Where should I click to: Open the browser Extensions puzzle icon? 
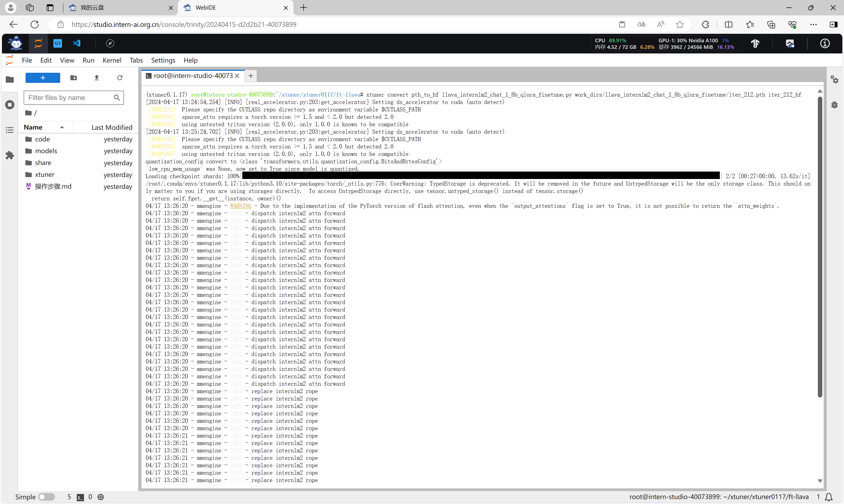point(705,24)
